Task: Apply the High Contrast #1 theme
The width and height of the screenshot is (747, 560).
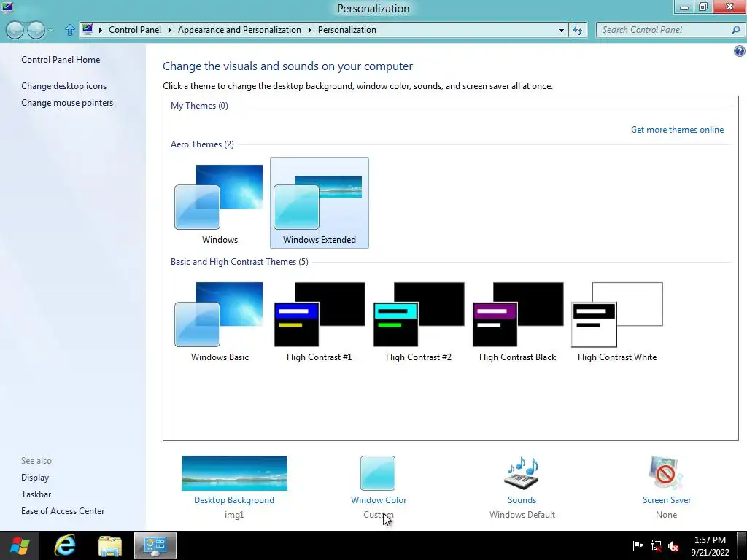Action: click(x=320, y=320)
